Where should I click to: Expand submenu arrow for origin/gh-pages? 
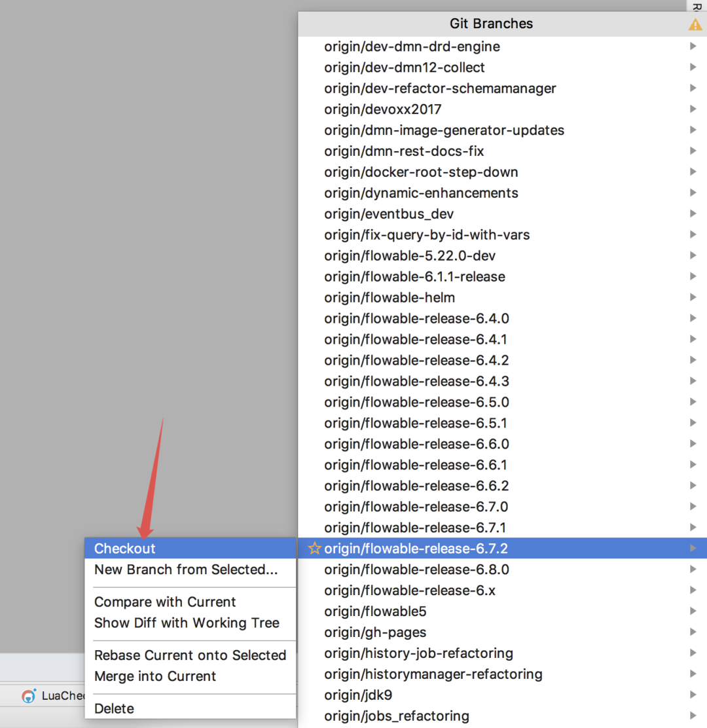pos(693,632)
